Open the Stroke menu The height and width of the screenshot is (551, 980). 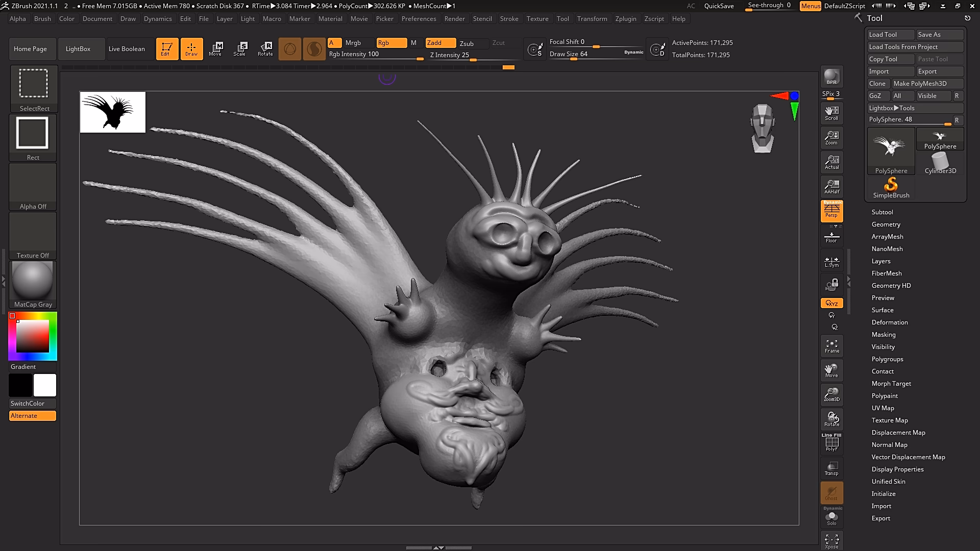coord(509,19)
